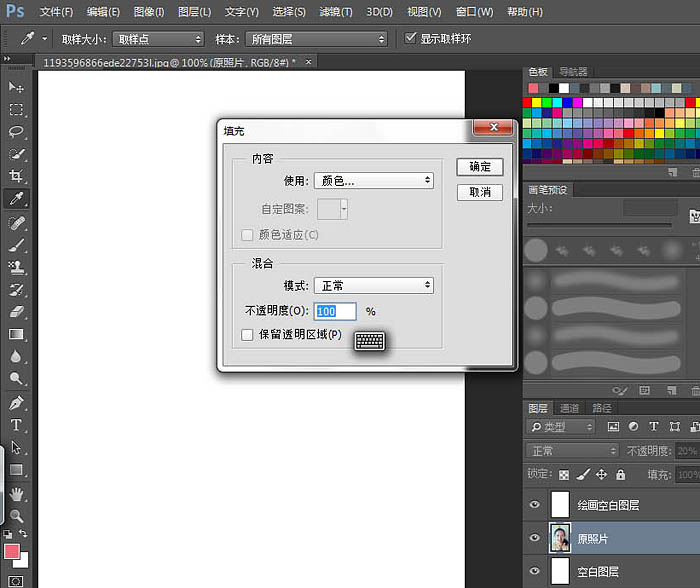The width and height of the screenshot is (700, 588).
Task: Hide the 原照片 layer
Action: click(534, 538)
